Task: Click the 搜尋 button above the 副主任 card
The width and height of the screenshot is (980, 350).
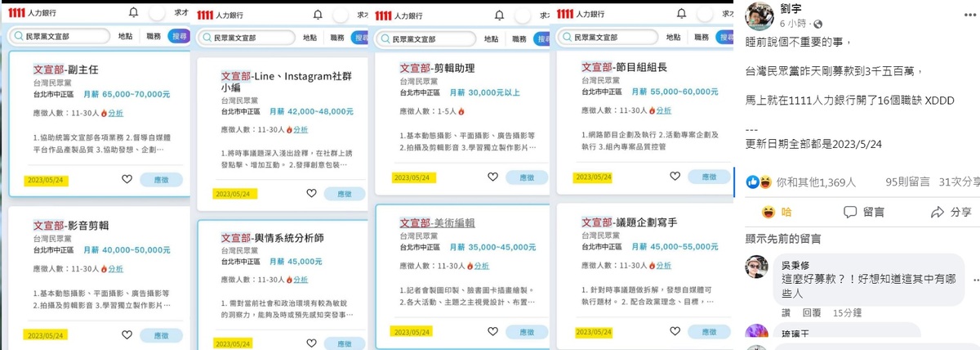Action: (x=178, y=36)
